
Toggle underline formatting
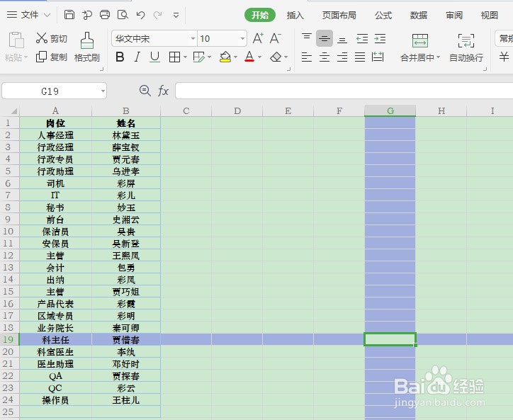click(x=154, y=57)
